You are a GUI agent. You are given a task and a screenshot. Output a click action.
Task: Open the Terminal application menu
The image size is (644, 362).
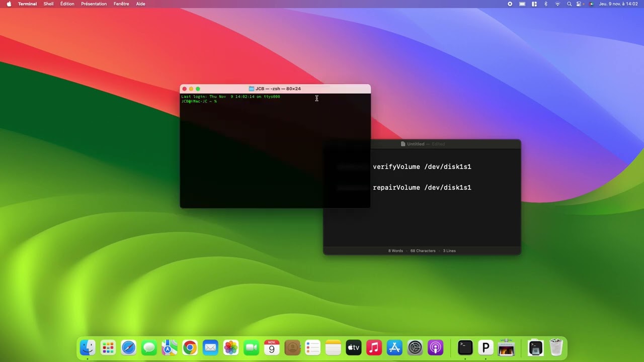pyautogui.click(x=27, y=4)
